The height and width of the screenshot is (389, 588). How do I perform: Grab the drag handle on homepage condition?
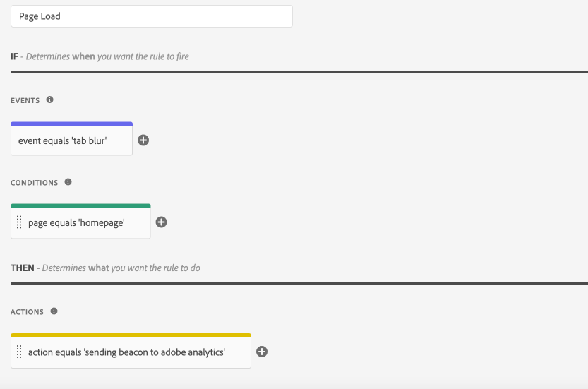pyautogui.click(x=19, y=222)
